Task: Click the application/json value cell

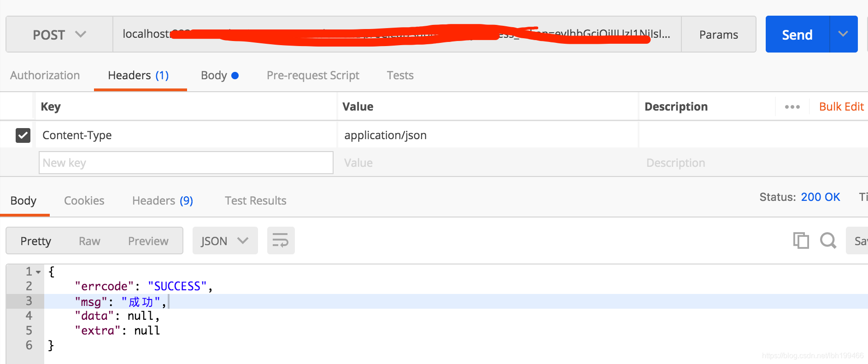Action: 488,135
